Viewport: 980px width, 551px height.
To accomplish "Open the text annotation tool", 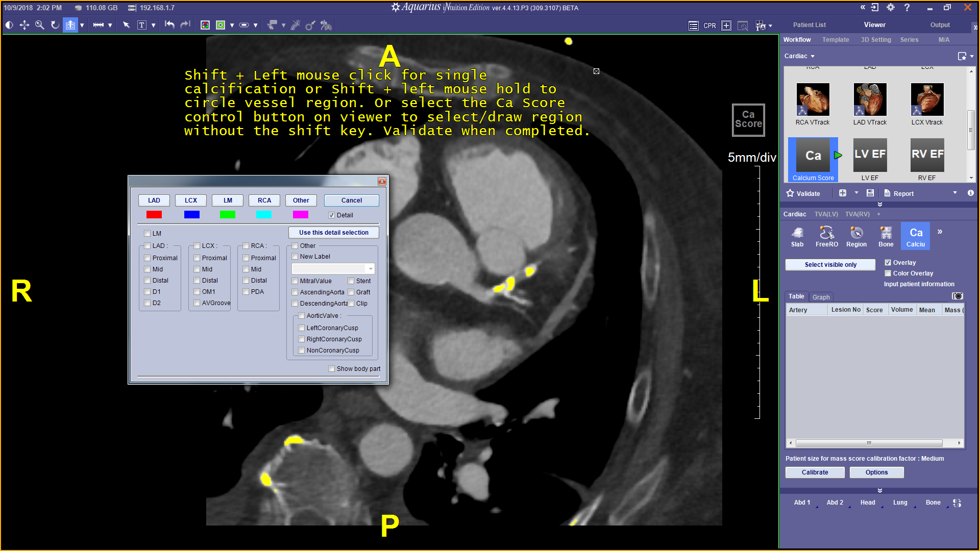I will point(141,25).
